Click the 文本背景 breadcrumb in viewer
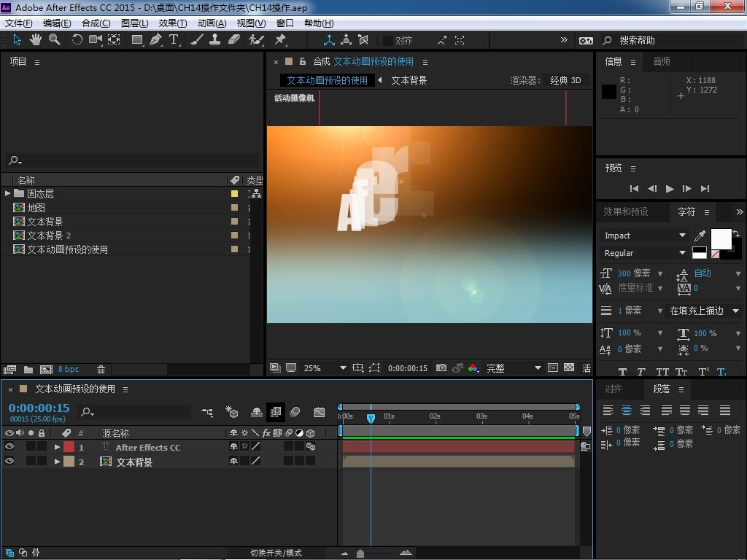Viewport: 747px width, 560px height. (409, 80)
